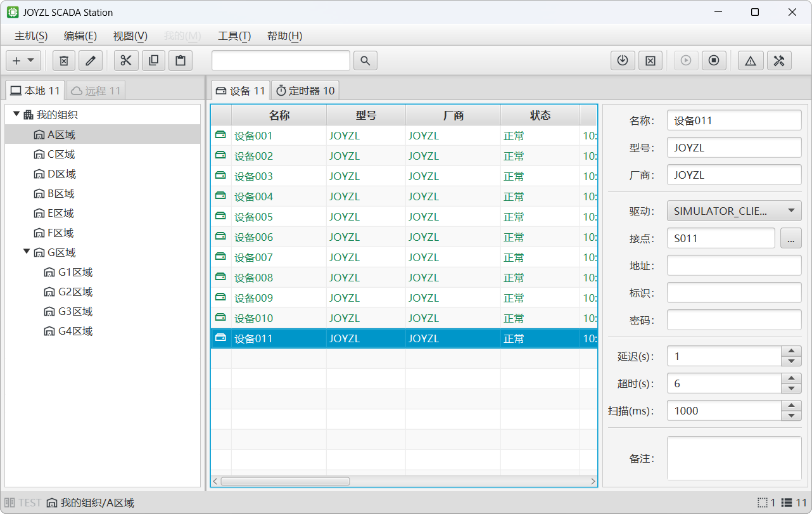
Task: Click the device icon of 设备001 row
Action: (221, 135)
